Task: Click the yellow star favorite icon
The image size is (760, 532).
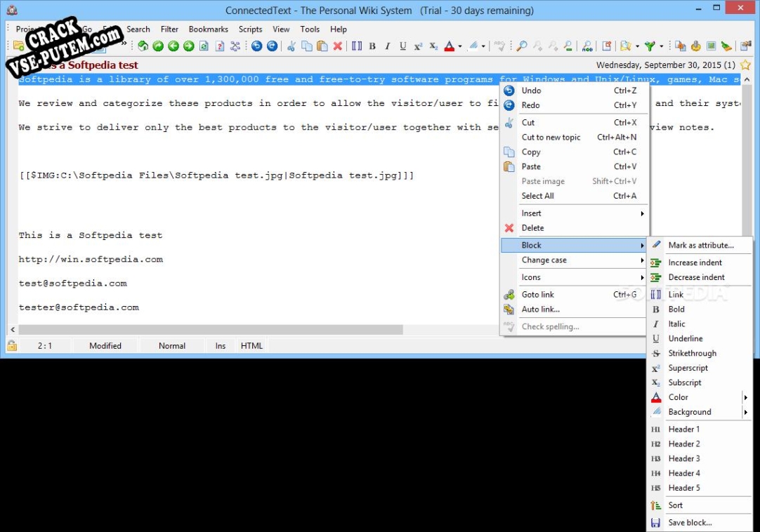Action: click(745, 65)
